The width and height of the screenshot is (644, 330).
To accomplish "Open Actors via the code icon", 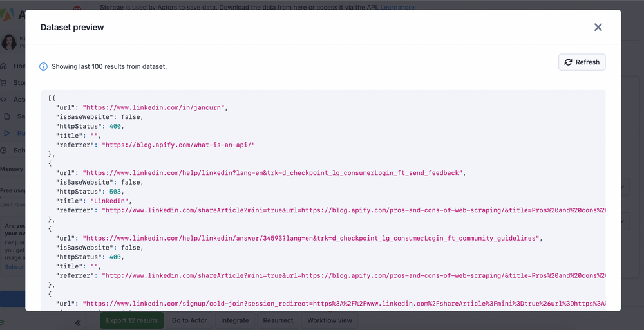I will pos(4,99).
